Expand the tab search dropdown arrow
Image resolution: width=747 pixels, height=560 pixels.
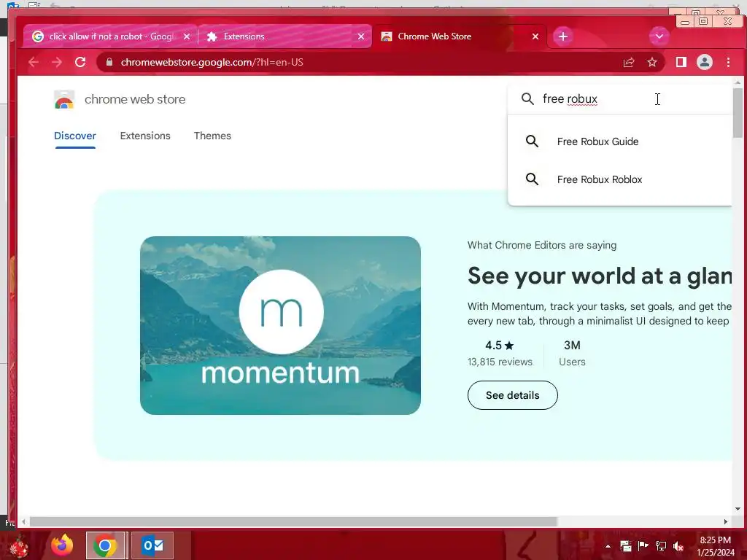pyautogui.click(x=659, y=36)
